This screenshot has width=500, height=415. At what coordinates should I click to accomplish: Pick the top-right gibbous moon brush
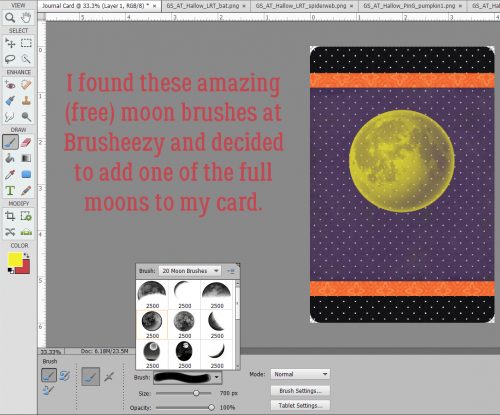click(217, 295)
